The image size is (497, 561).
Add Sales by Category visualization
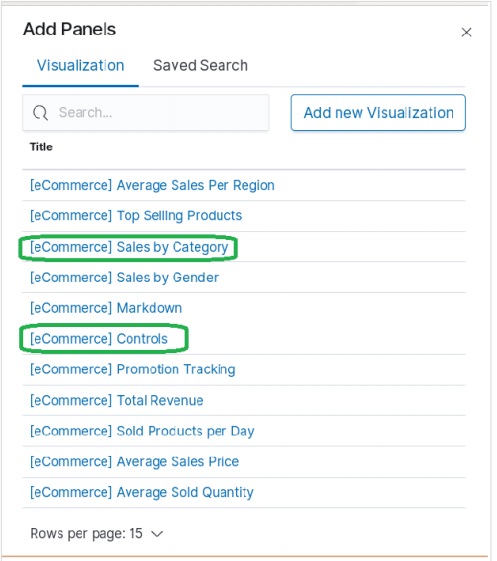(x=129, y=247)
